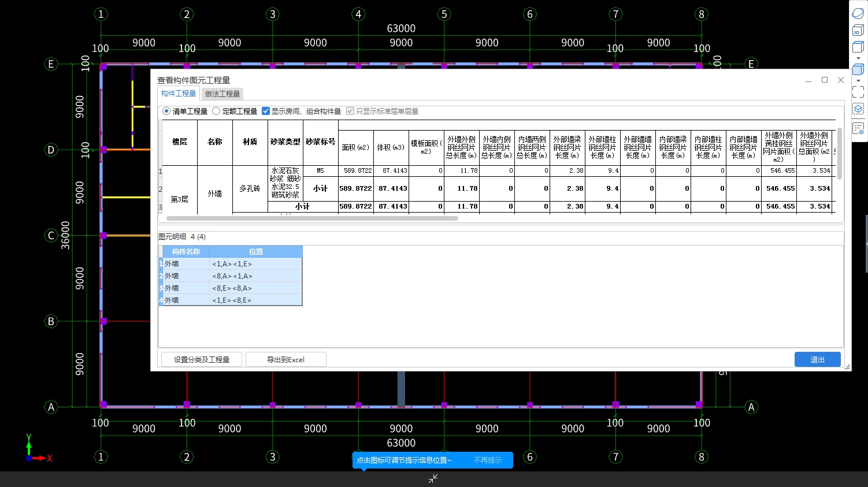Click the 砂浆标号 column header

(321, 142)
